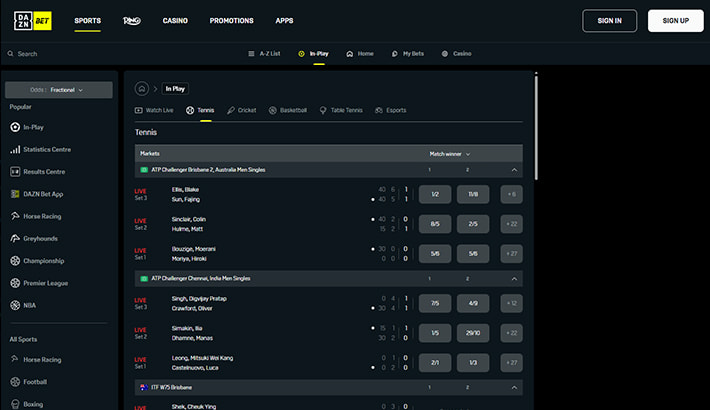Click Results Centre scoreboard icon

[15, 172]
